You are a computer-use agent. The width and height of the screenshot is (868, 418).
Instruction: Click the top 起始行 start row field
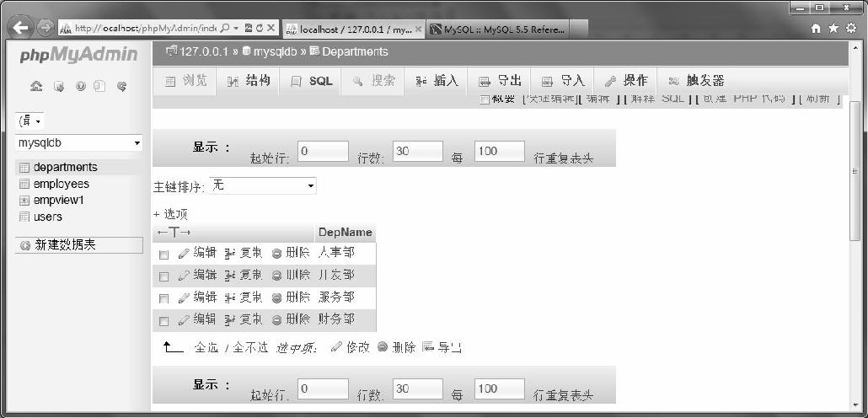pyautogui.click(x=323, y=151)
